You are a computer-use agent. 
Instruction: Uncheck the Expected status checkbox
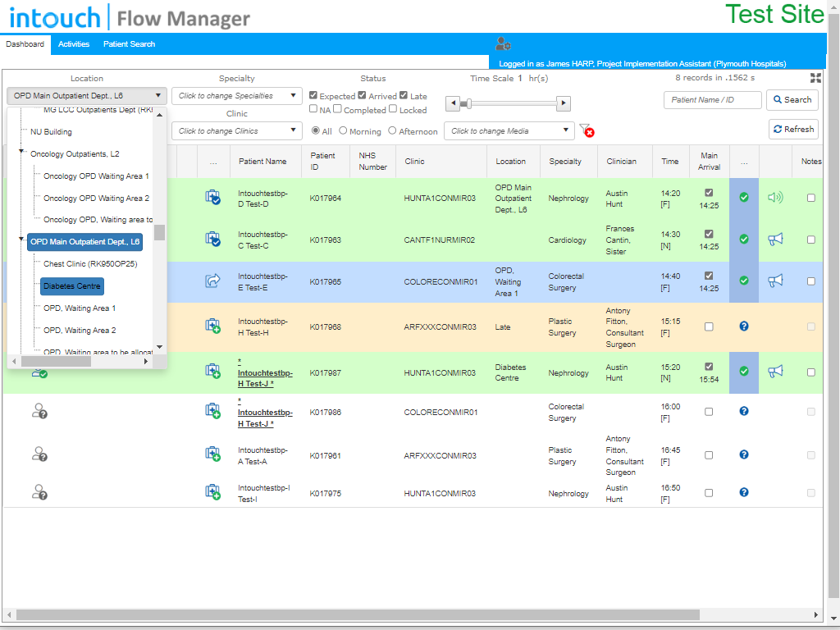[x=313, y=95]
